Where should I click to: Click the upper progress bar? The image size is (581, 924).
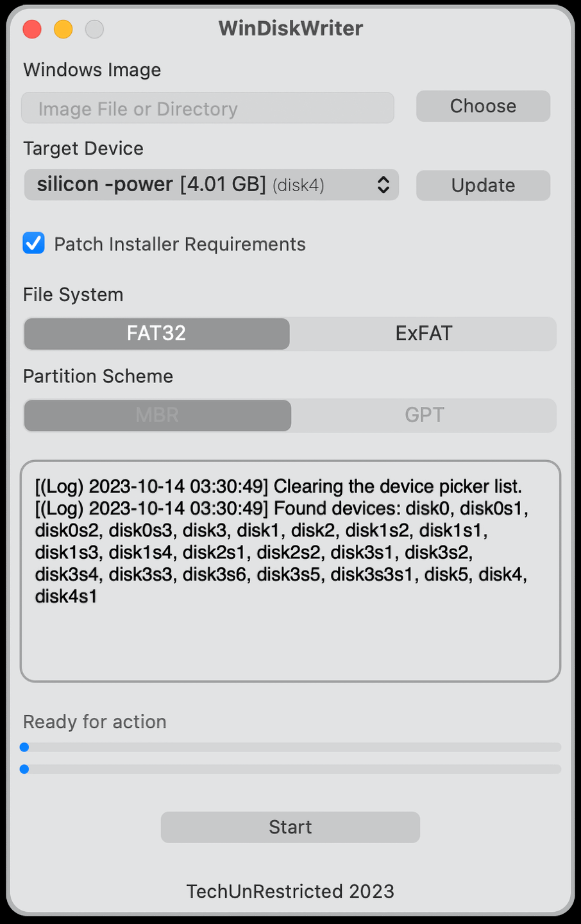point(292,747)
